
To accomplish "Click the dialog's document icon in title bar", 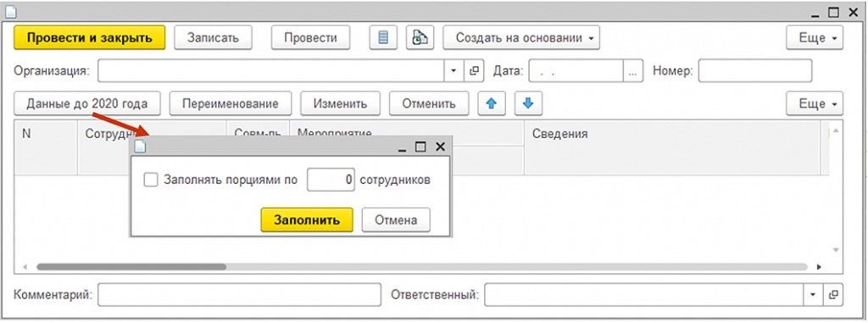I will 141,147.
